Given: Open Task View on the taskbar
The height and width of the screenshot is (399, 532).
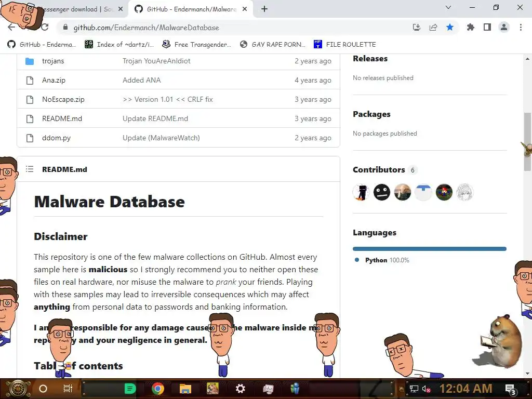Looking at the screenshot, I should (68, 389).
